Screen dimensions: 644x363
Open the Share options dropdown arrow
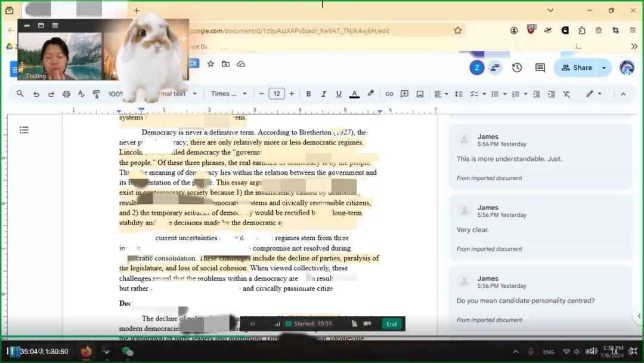(x=603, y=67)
